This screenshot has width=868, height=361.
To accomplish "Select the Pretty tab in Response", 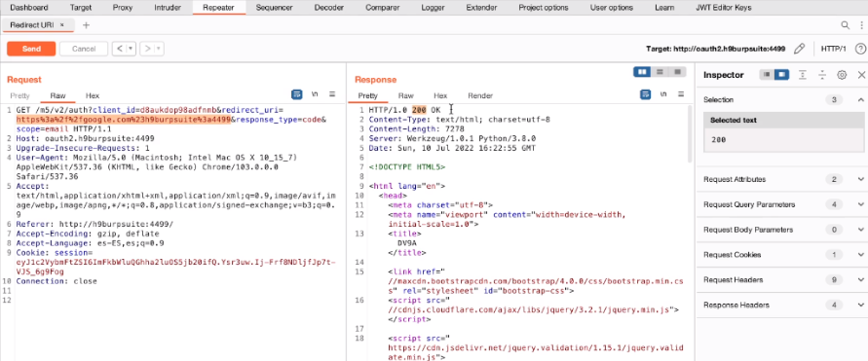I will (x=367, y=95).
